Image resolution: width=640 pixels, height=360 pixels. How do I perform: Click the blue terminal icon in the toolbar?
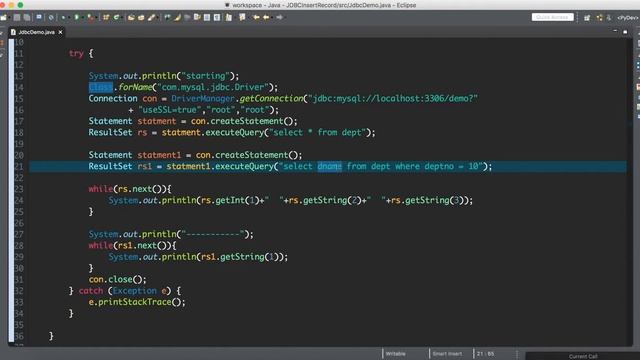(39, 18)
